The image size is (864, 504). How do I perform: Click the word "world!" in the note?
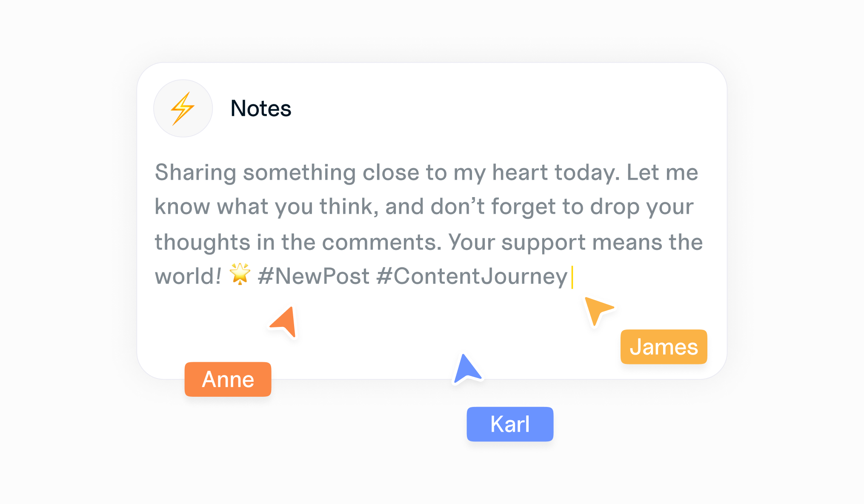[x=188, y=276]
